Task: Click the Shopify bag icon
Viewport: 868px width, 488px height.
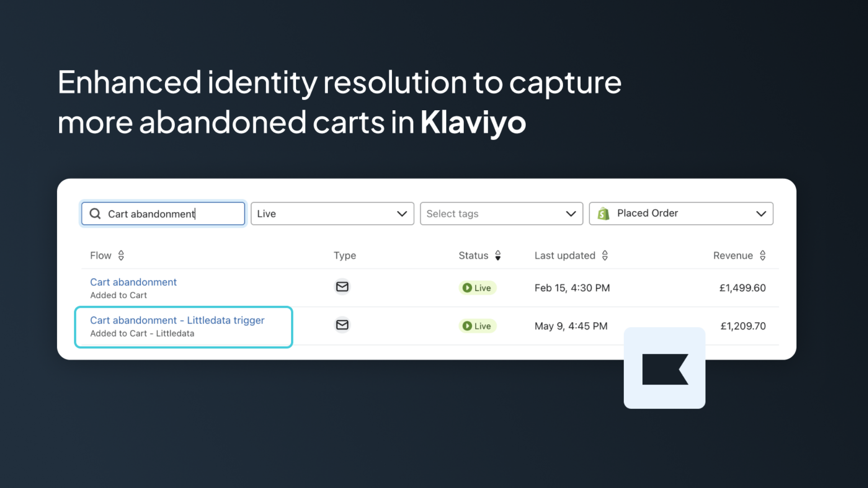Action: 604,214
